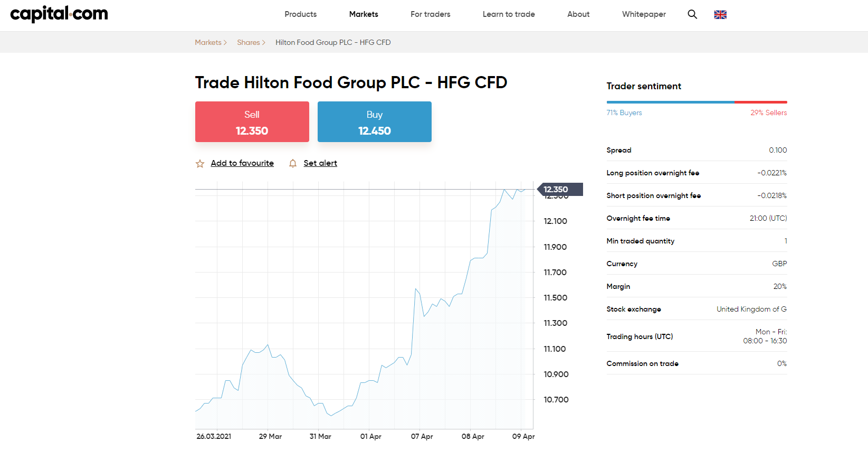Click the 71% Buyers label
The width and height of the screenshot is (868, 450).
pos(624,112)
